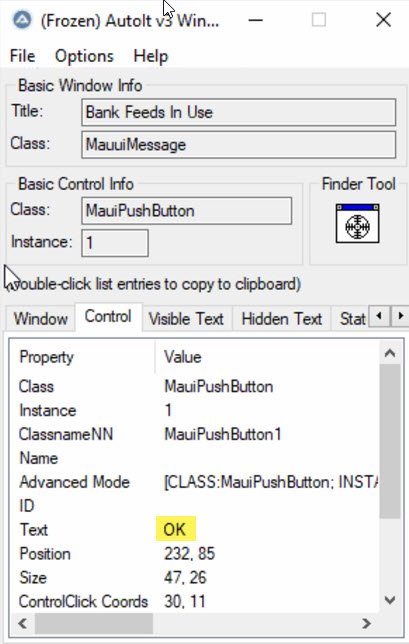This screenshot has height=644, width=409.
Task: Click the vertical scrollbar thumb in list
Action: coord(390,442)
